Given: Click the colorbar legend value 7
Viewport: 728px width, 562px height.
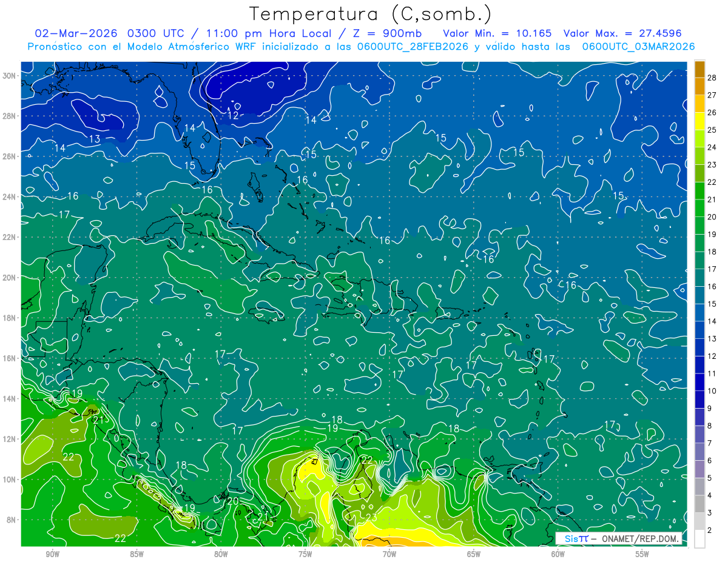Looking at the screenshot, I should 710,443.
